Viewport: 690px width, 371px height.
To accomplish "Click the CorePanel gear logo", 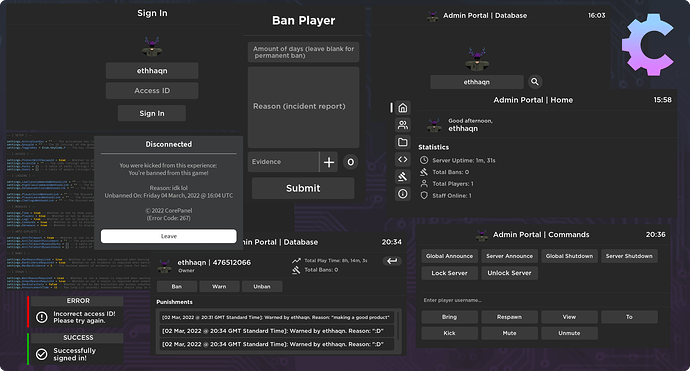I will point(647,44).
